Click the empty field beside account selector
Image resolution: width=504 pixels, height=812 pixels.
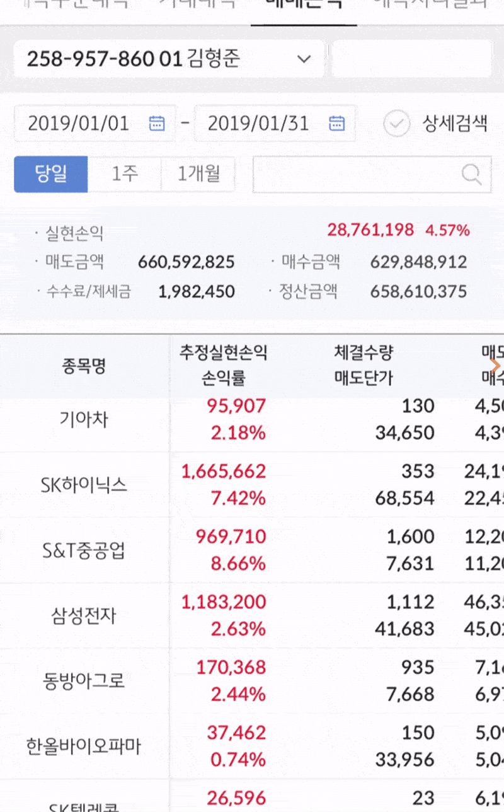click(x=411, y=59)
